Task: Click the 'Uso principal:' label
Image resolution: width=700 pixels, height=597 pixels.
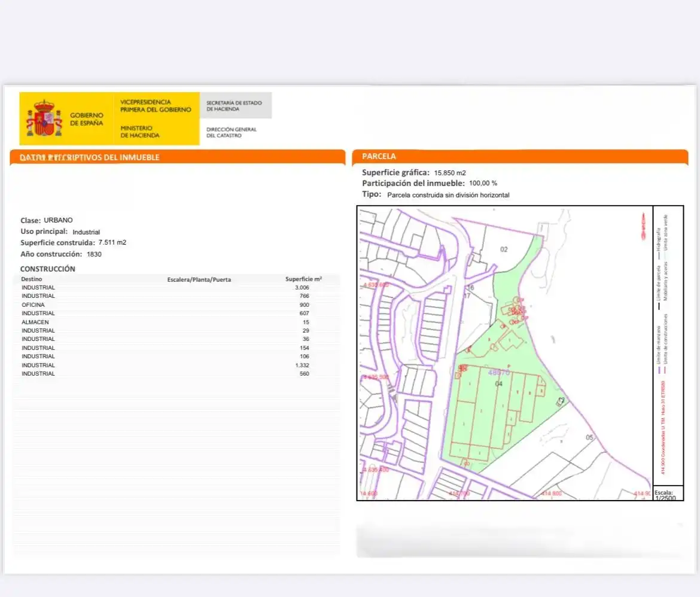Action: pos(44,232)
